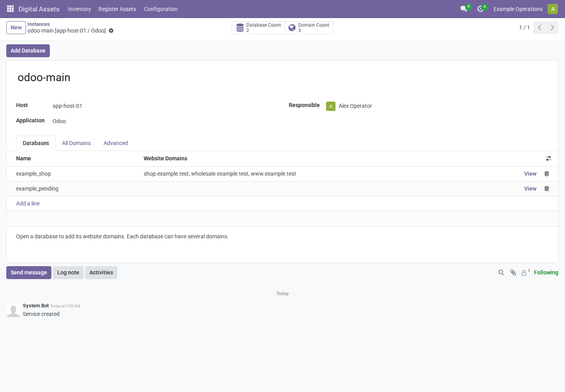Click Send message button

click(x=29, y=272)
